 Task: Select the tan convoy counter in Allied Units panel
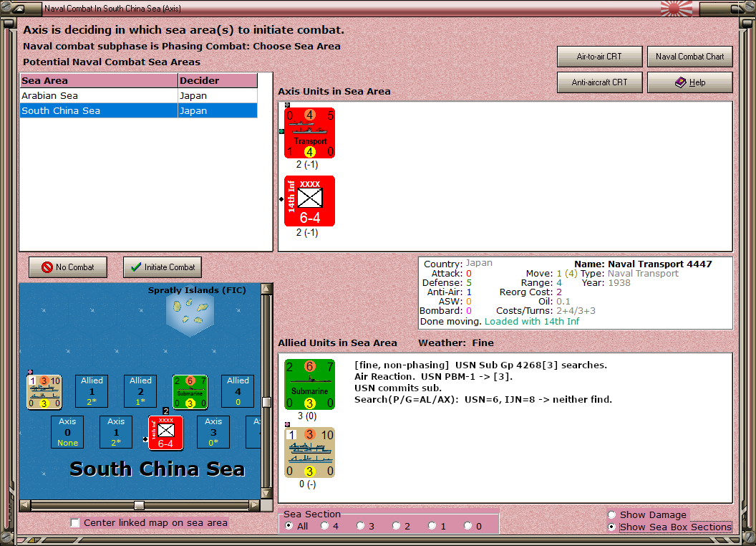(309, 452)
